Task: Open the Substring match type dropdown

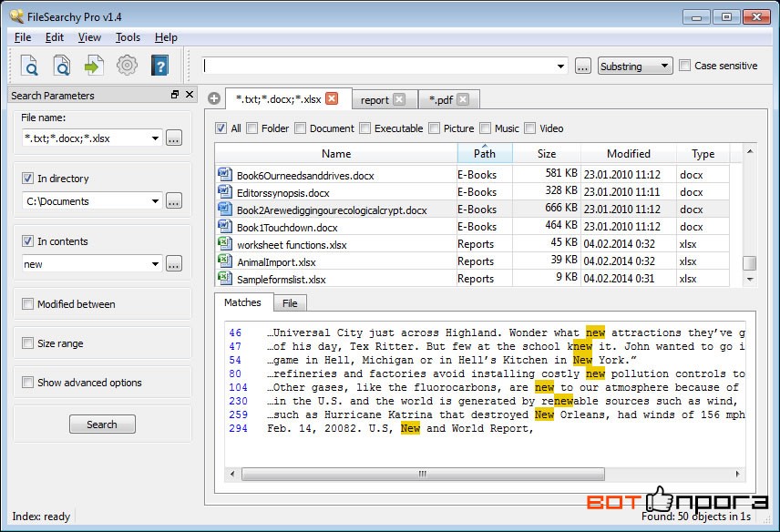Action: tap(635, 66)
